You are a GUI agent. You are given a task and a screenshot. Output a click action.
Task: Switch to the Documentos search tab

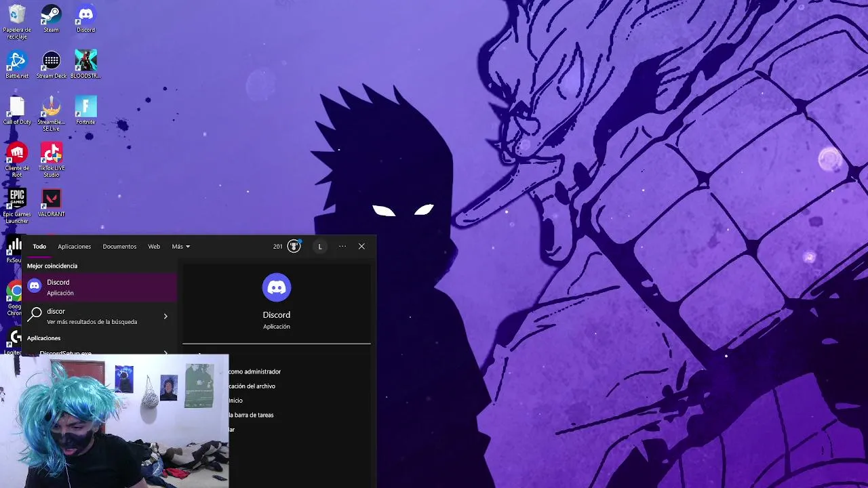(119, 247)
